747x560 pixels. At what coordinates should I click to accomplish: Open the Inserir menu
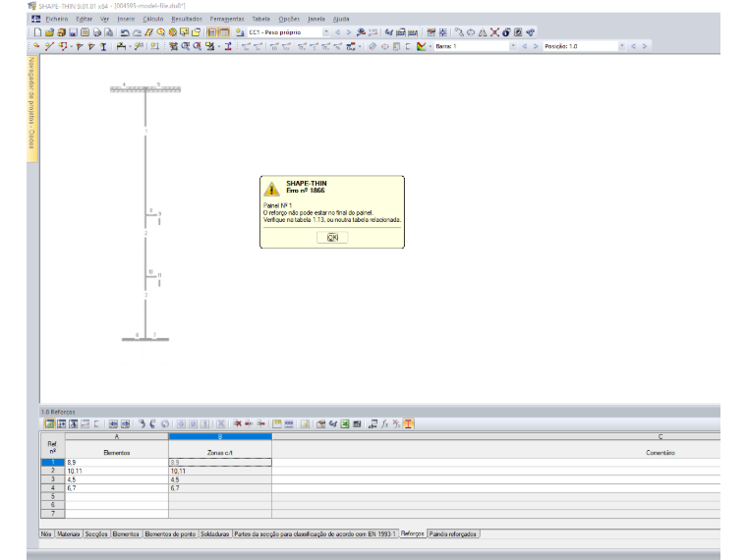126,19
